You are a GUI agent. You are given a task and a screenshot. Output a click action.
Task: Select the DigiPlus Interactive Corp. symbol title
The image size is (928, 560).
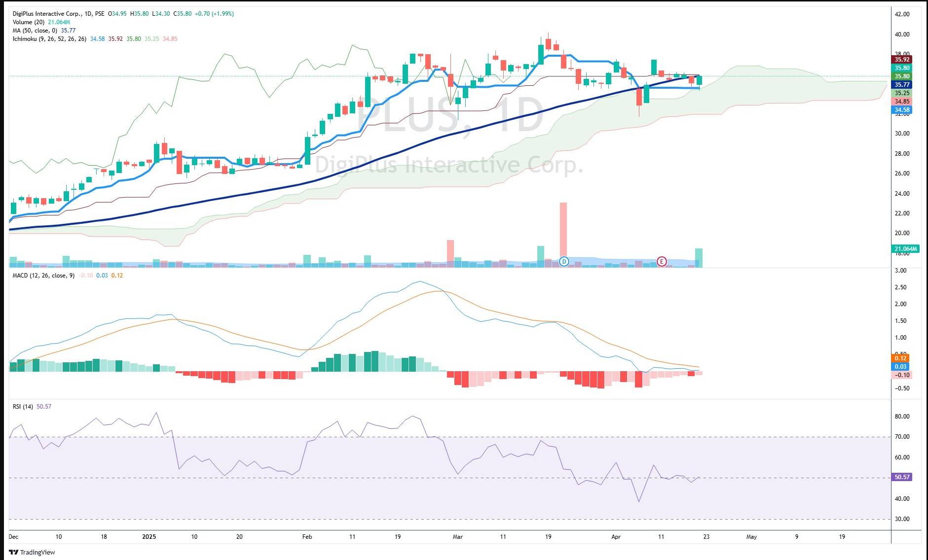click(x=47, y=14)
